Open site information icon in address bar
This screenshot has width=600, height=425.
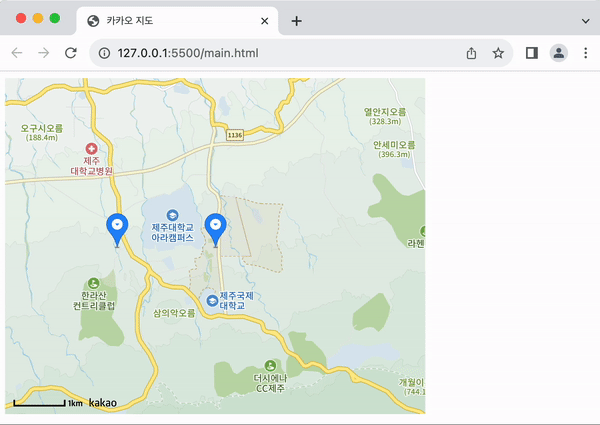click(104, 53)
